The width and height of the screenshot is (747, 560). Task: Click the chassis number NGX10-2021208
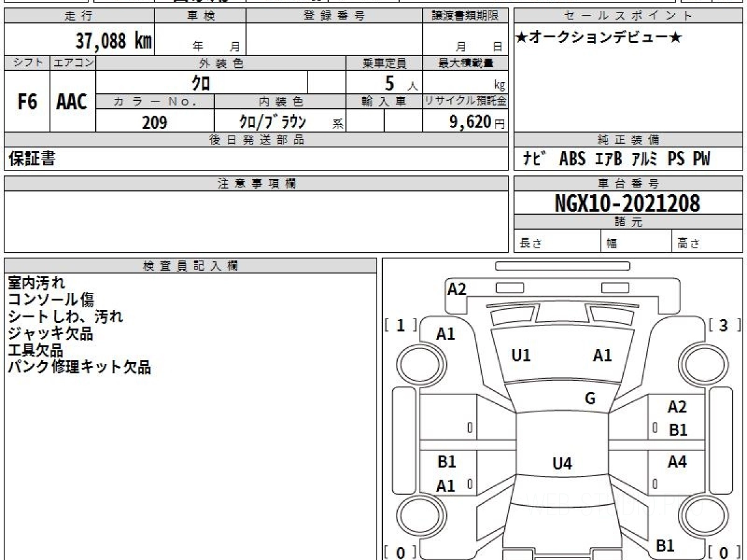coord(627,203)
